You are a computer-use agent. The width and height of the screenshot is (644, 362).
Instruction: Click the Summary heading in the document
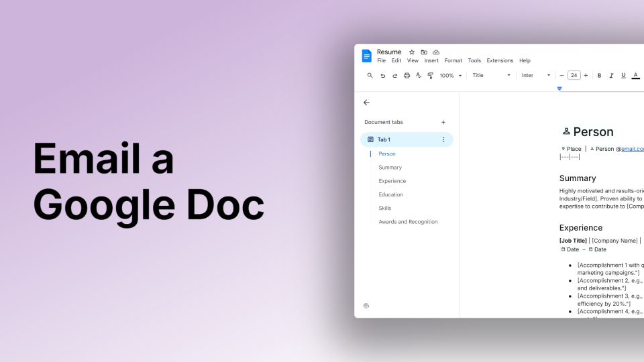578,178
